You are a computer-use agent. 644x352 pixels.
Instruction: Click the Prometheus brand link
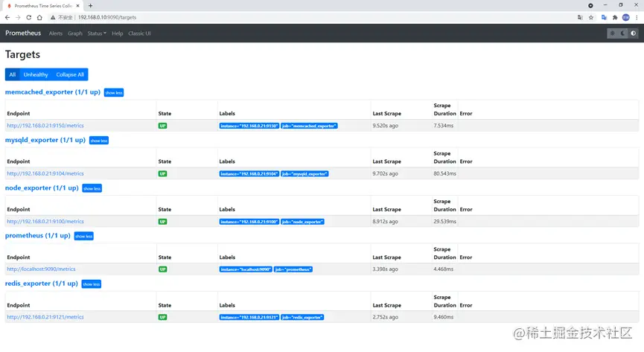click(23, 33)
